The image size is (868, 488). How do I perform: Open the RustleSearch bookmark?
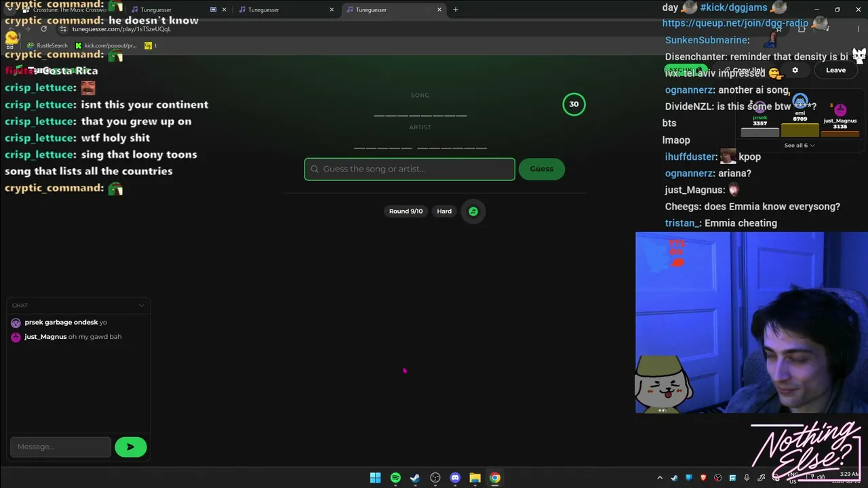point(47,45)
